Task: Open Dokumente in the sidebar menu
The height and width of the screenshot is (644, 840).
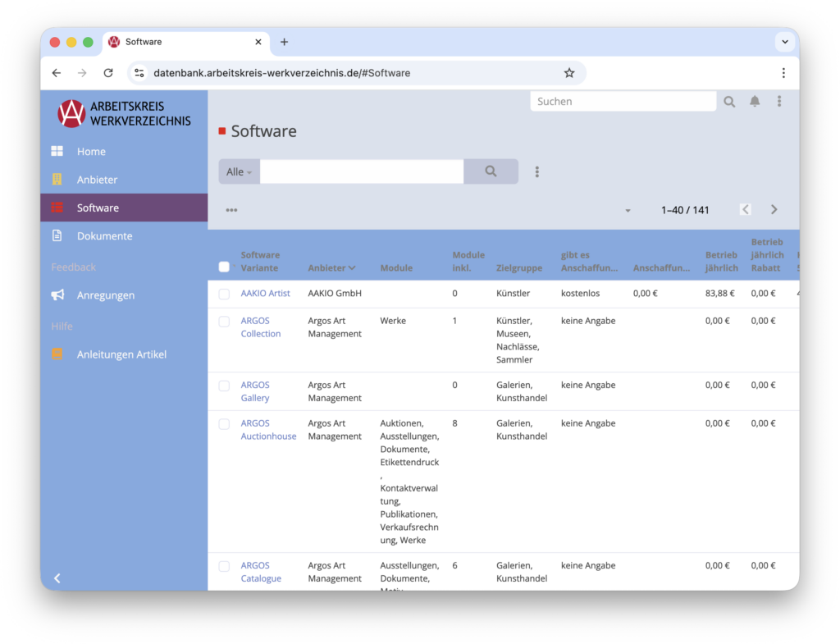Action: pos(104,236)
